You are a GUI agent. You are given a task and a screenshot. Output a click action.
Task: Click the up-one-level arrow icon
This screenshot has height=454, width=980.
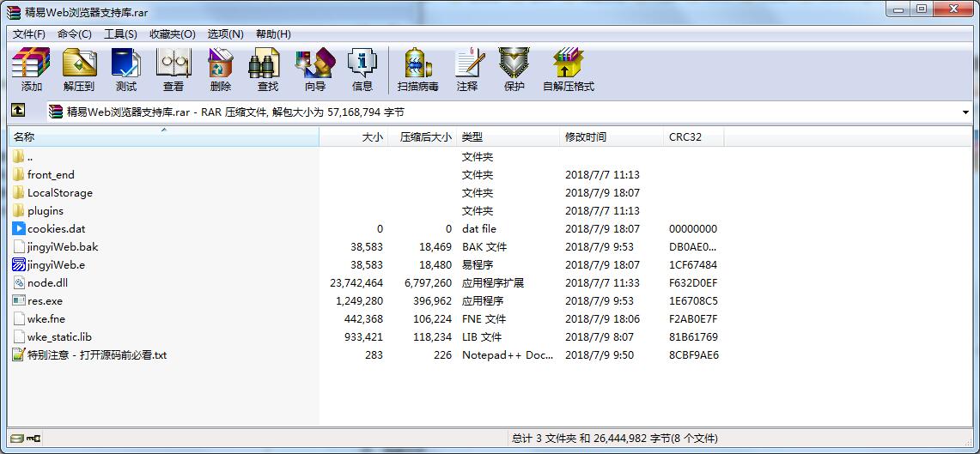pos(18,111)
